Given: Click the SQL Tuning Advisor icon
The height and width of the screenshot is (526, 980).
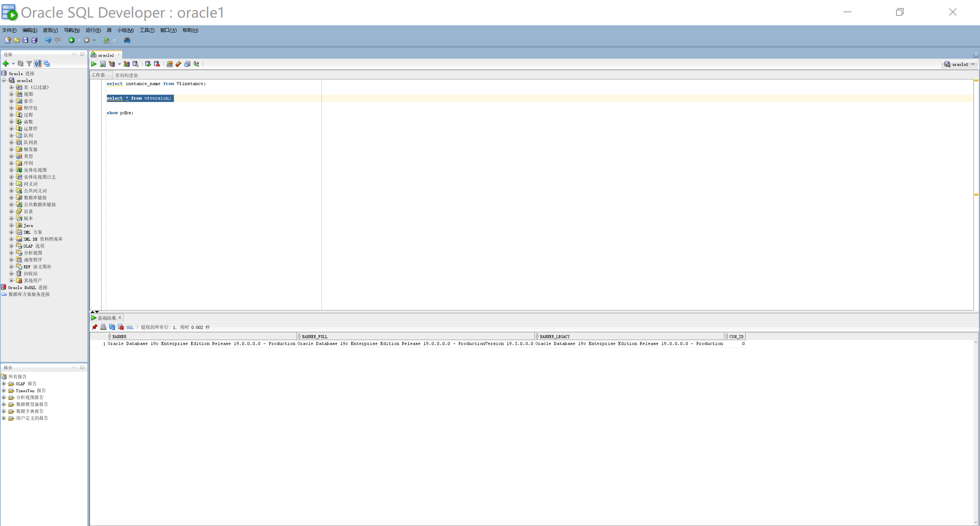Looking at the screenshot, I should coord(135,64).
